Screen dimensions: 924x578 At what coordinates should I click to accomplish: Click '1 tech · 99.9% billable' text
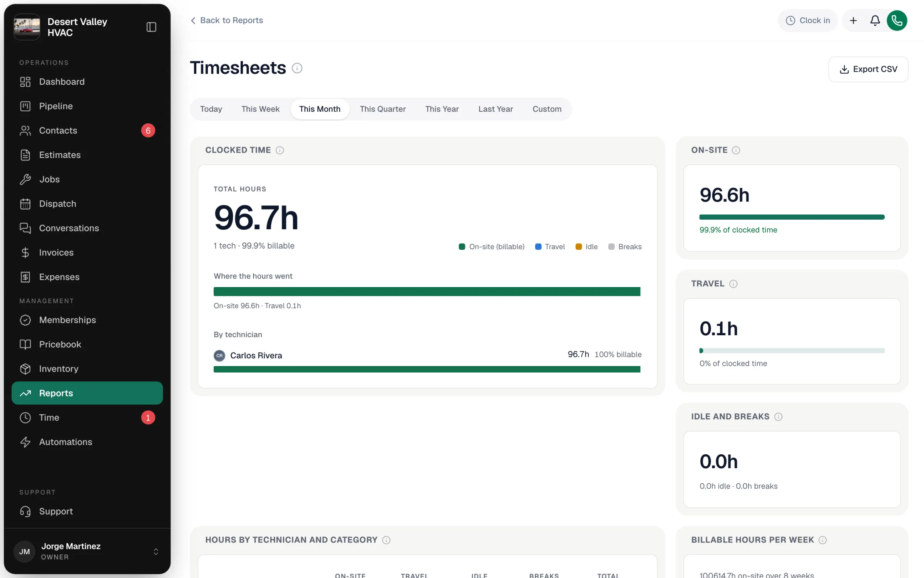point(254,246)
